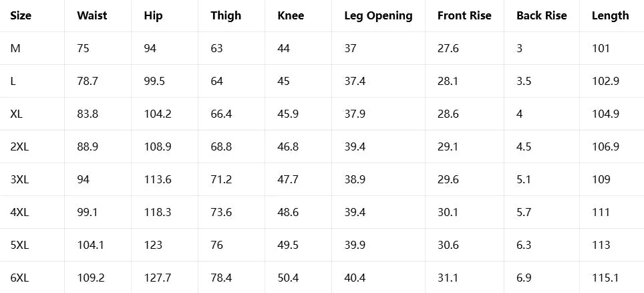The width and height of the screenshot is (644, 293).
Task: Select front rise value 27.6 for M
Action: 448,48
